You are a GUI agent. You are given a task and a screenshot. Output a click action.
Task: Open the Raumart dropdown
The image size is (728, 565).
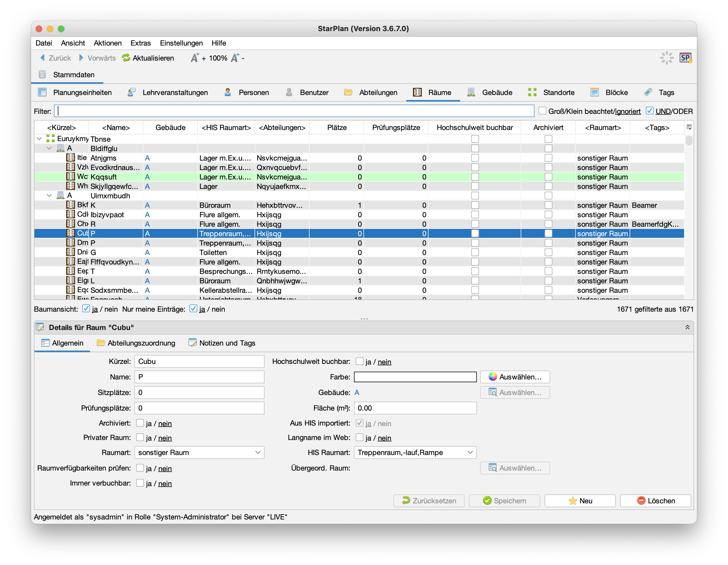[x=199, y=452]
